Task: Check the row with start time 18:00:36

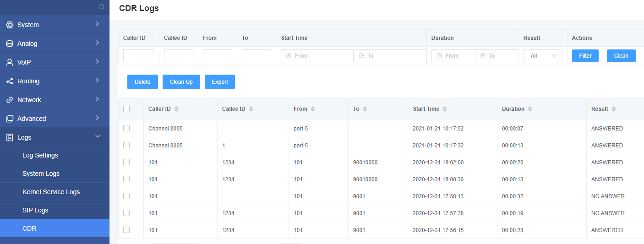Action: click(x=126, y=179)
